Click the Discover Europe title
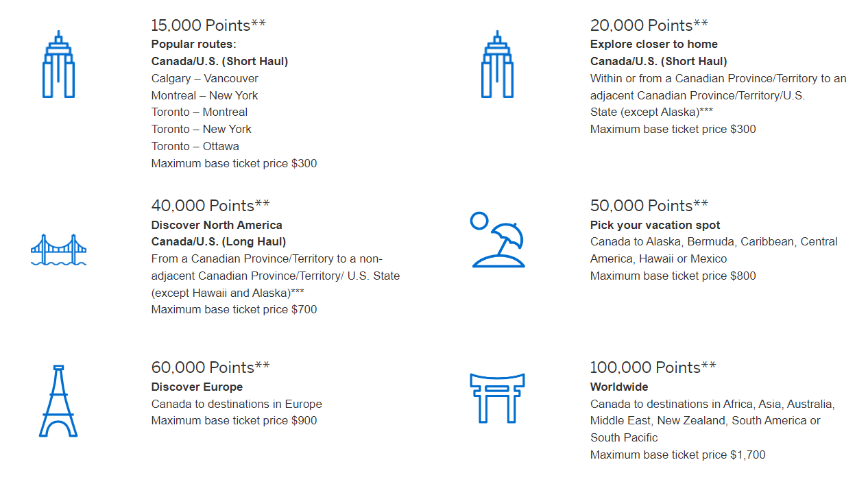The image size is (868, 484). click(x=197, y=387)
